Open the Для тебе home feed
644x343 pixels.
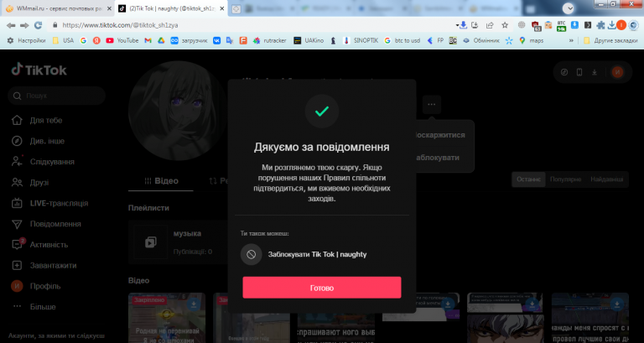pyautogui.click(x=37, y=121)
